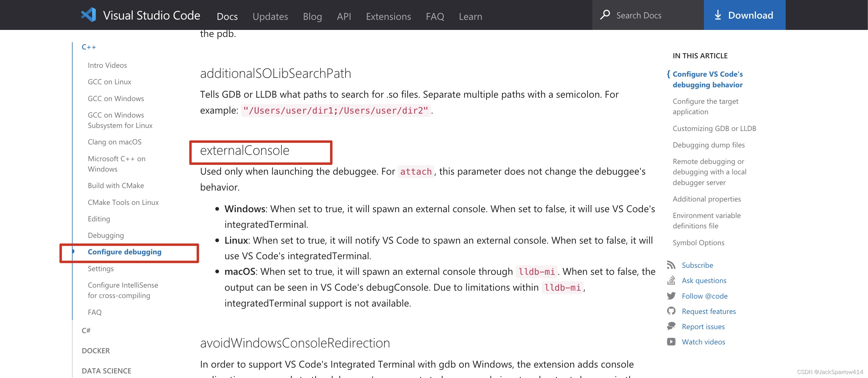868x378 pixels.
Task: Open Intro Videos in the sidebar
Action: [x=107, y=65]
